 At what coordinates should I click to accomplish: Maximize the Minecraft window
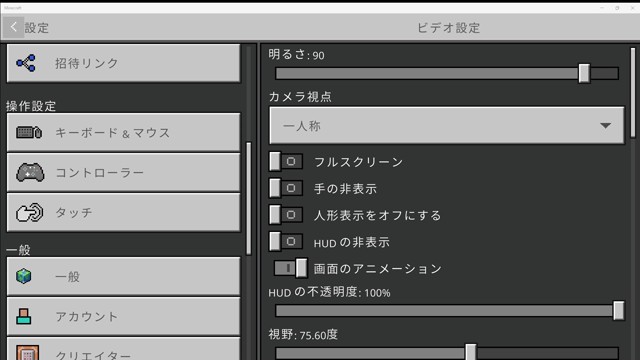(617, 8)
